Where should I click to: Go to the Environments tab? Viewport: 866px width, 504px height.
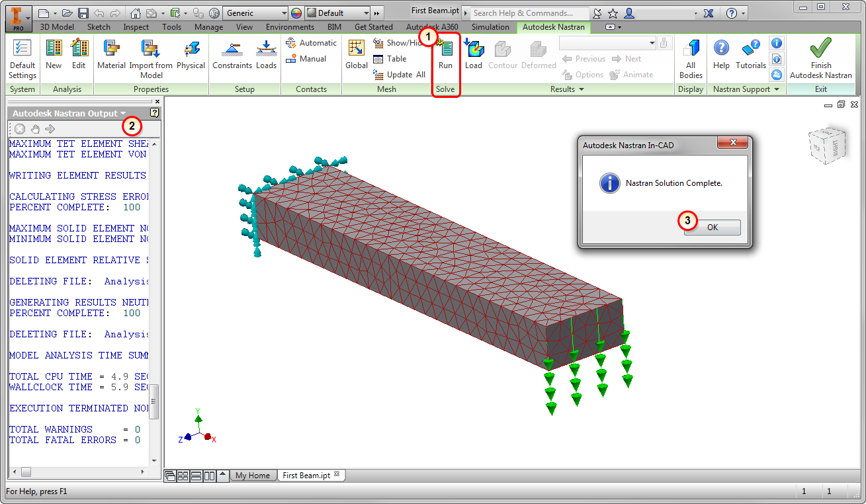(290, 27)
